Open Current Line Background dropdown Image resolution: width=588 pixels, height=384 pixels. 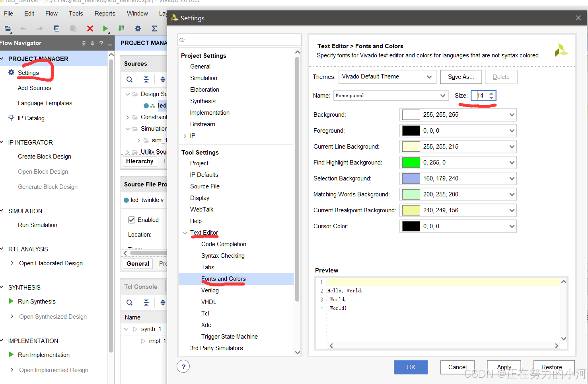[x=512, y=147]
